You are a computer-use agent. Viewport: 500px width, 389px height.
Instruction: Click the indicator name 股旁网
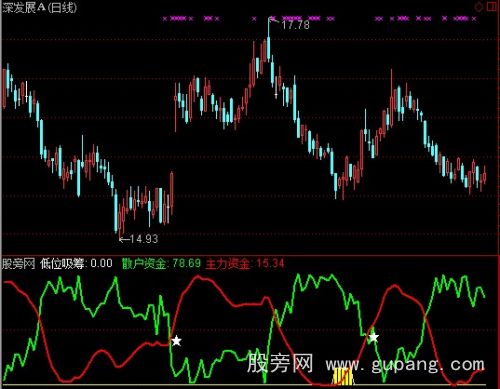click(x=18, y=264)
